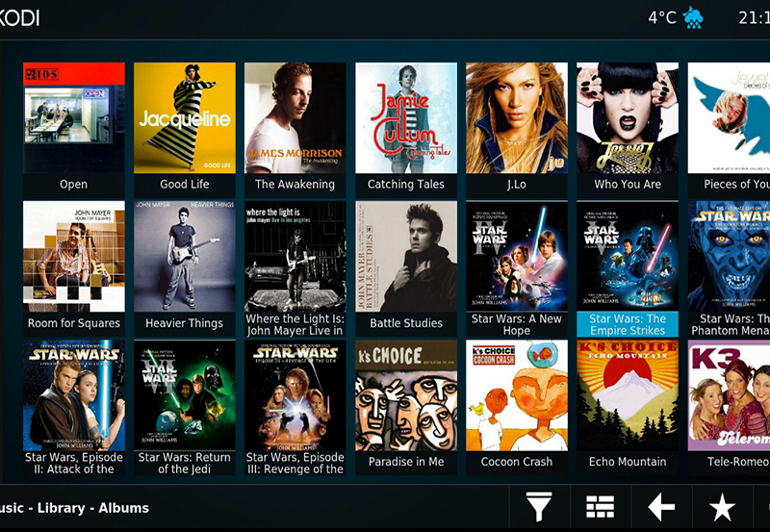This screenshot has width=770, height=532.
Task: Click the rainy weather icon
Action: point(692,17)
